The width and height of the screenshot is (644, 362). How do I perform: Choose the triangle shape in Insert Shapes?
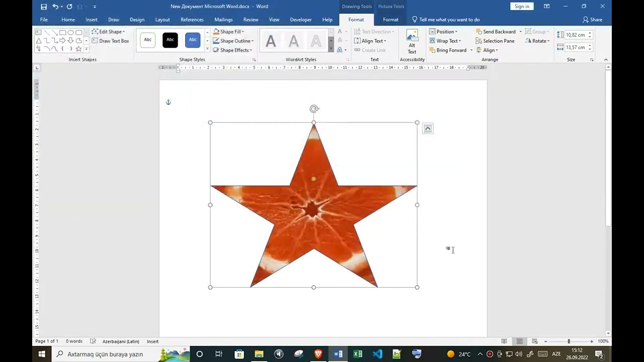pyautogui.click(x=38, y=41)
